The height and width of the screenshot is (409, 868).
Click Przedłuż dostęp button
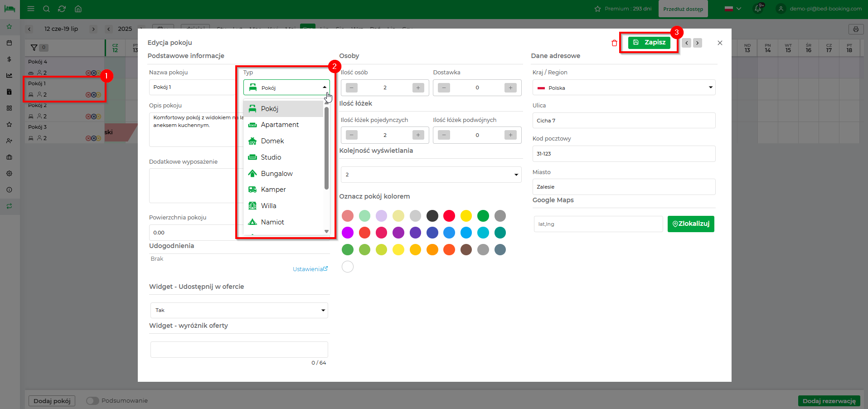[683, 9]
